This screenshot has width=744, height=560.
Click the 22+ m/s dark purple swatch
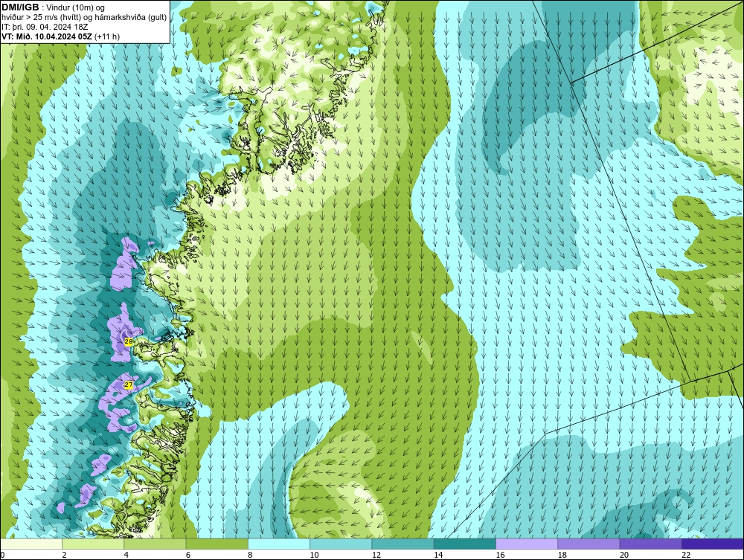(x=713, y=544)
